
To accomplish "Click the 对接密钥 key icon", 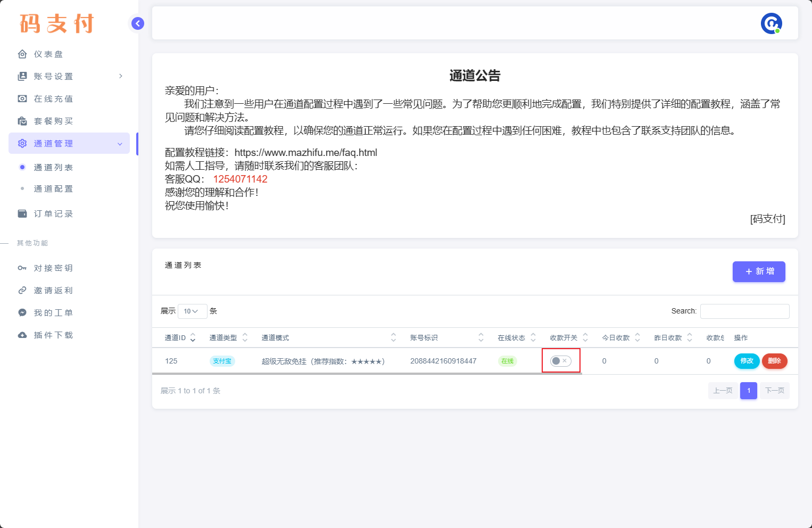I will (22, 268).
